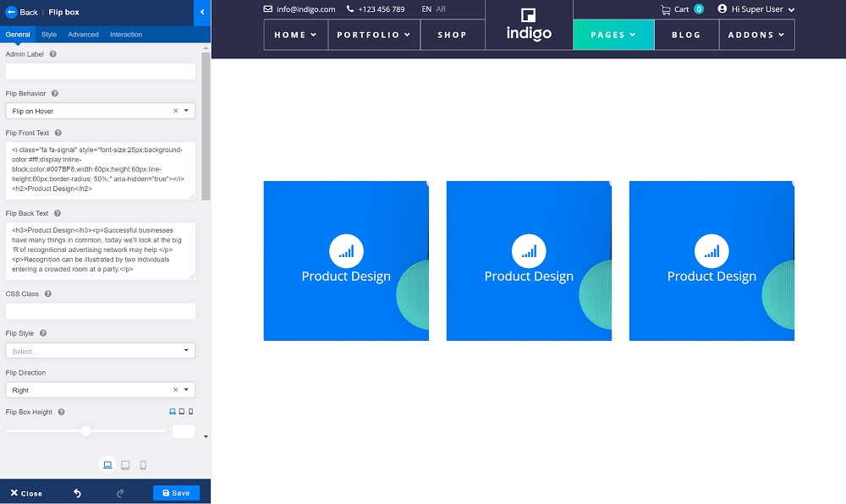The image size is (846, 504).
Task: Open the shopping Cart icon
Action: 666,9
